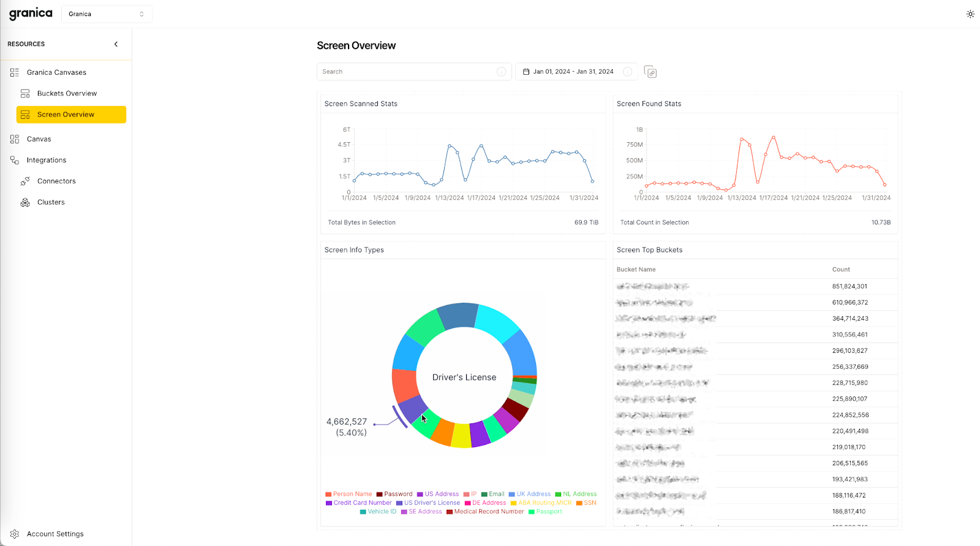Click Passport legend entry
The height and width of the screenshot is (546, 980).
[545, 512]
